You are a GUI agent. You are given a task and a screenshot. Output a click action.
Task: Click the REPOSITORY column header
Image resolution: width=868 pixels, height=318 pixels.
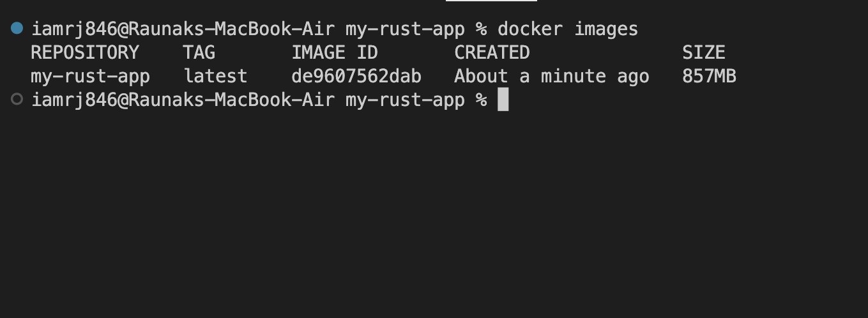coord(84,52)
